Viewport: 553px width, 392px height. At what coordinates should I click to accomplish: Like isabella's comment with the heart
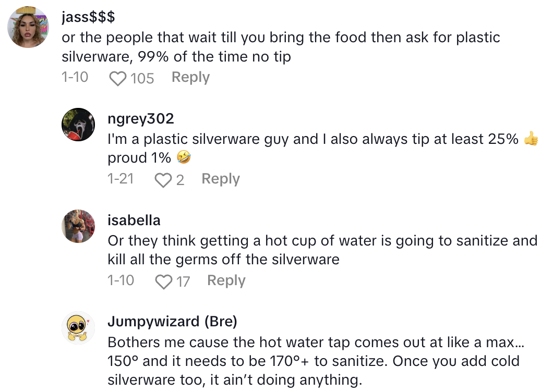[x=164, y=281]
